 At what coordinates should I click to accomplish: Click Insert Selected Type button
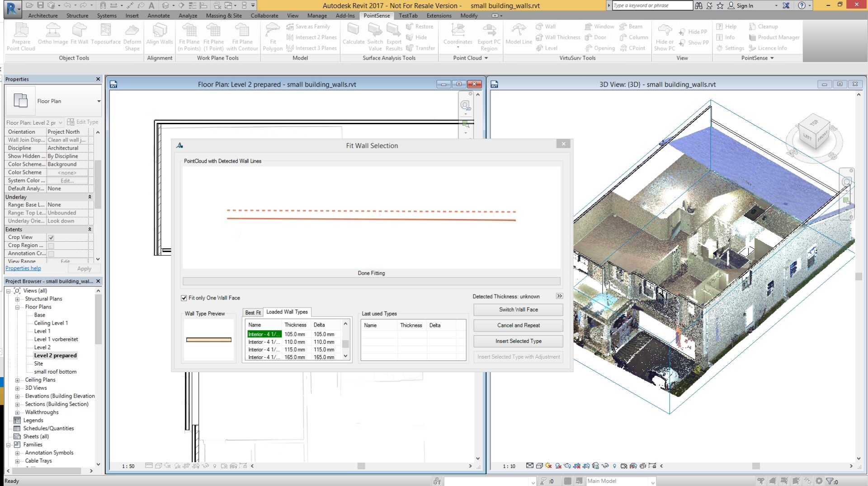coord(518,341)
